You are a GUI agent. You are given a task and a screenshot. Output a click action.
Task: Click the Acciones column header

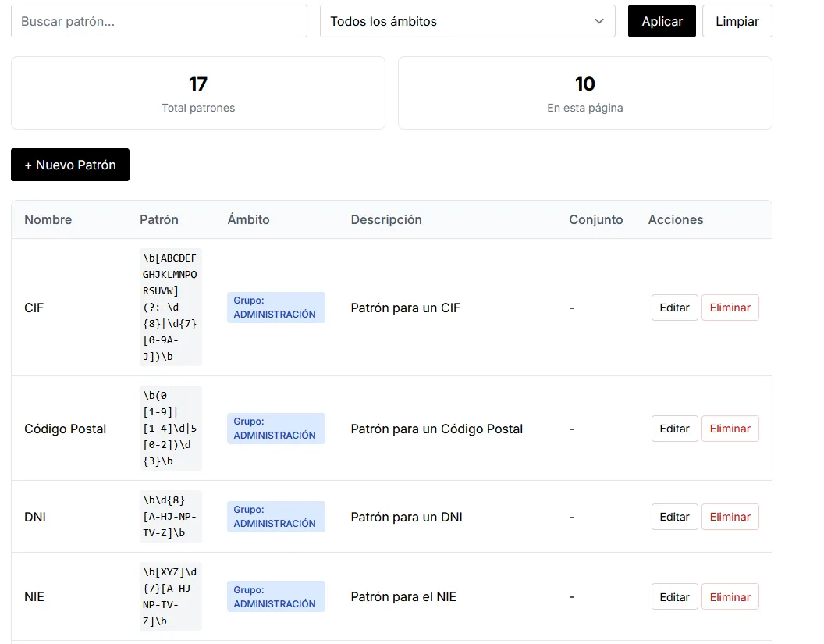tap(675, 220)
